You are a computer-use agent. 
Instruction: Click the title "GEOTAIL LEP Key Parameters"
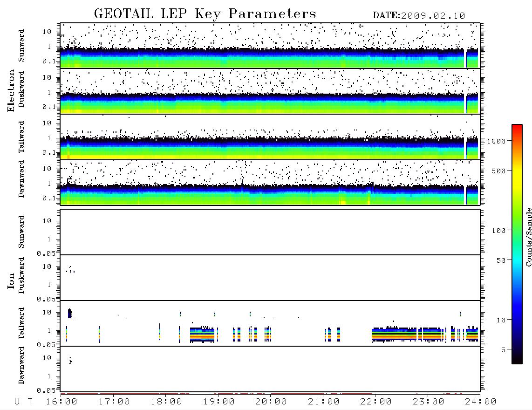point(205,14)
